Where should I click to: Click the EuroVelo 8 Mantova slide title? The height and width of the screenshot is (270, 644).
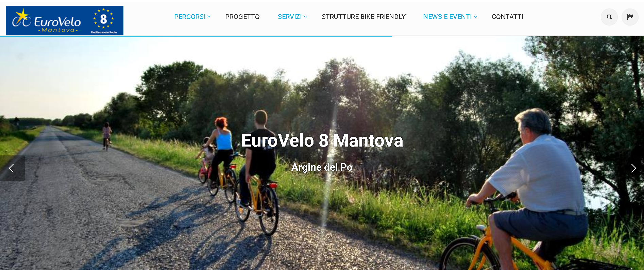pyautogui.click(x=322, y=140)
